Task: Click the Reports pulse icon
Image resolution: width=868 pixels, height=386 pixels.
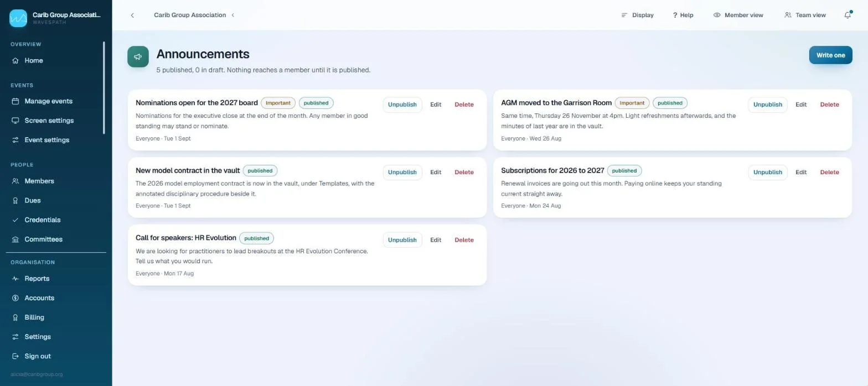Action: click(15, 279)
